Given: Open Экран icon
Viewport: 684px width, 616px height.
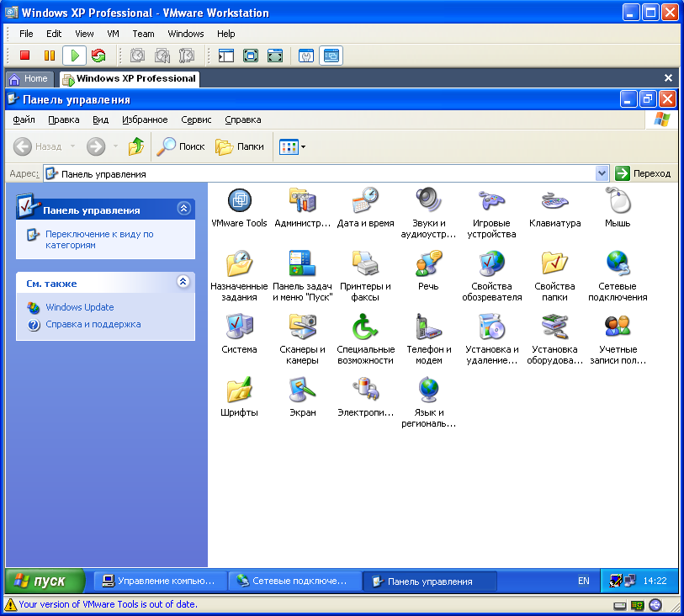Looking at the screenshot, I should pyautogui.click(x=302, y=397).
